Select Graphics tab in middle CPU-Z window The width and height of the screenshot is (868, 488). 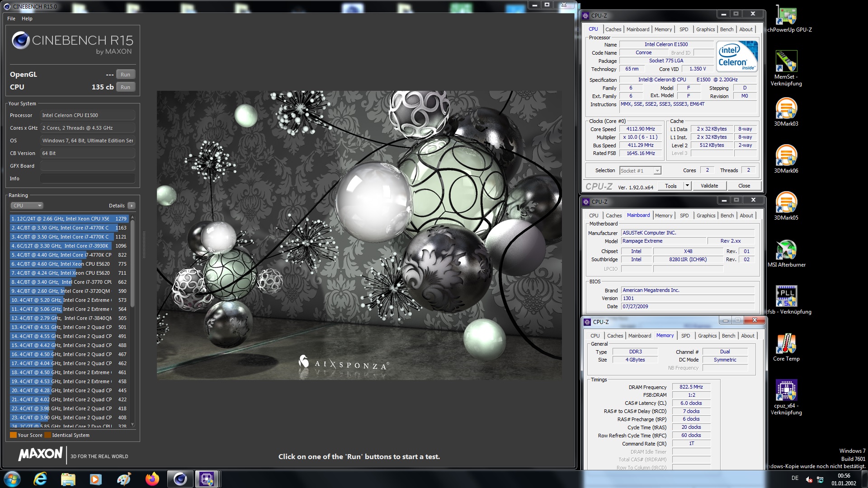706,216
